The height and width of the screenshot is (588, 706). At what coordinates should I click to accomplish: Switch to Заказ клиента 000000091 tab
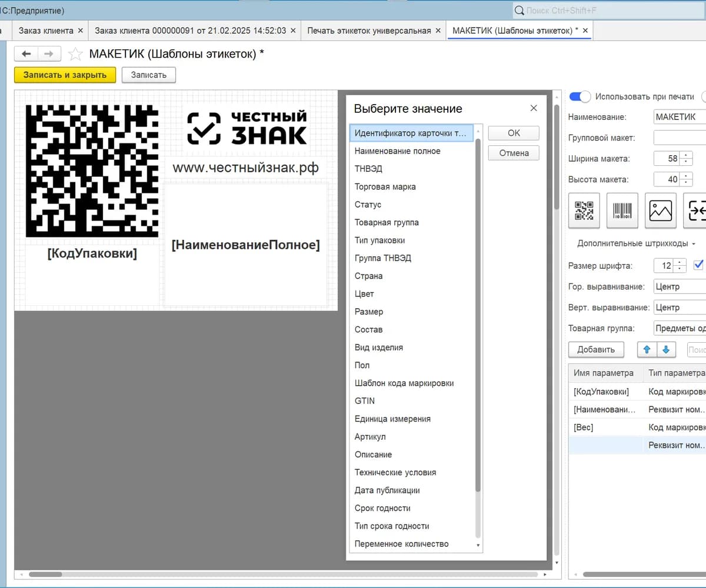click(190, 31)
